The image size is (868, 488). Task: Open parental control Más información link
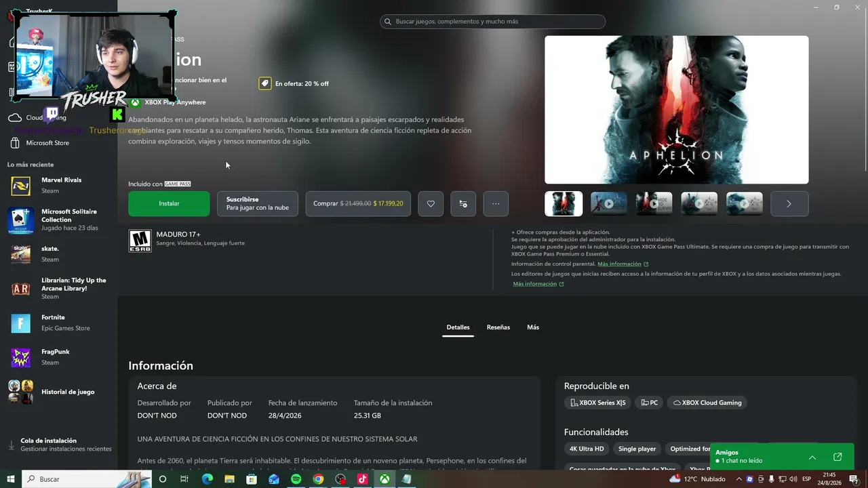[x=623, y=264]
